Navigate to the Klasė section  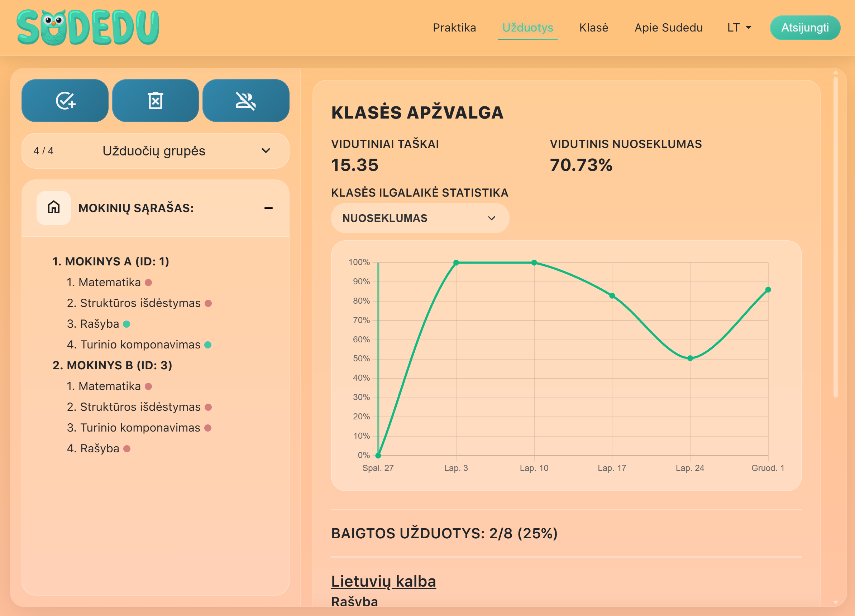click(x=594, y=28)
